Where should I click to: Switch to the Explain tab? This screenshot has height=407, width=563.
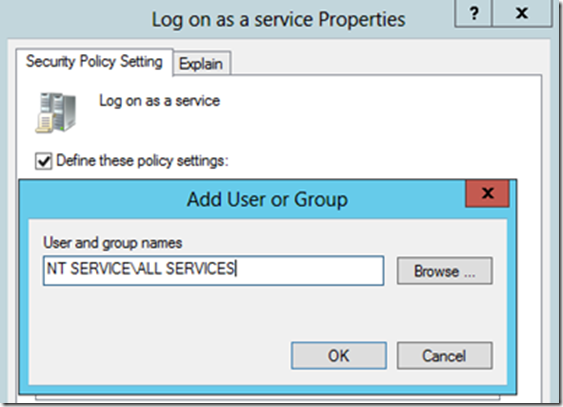coord(201,64)
